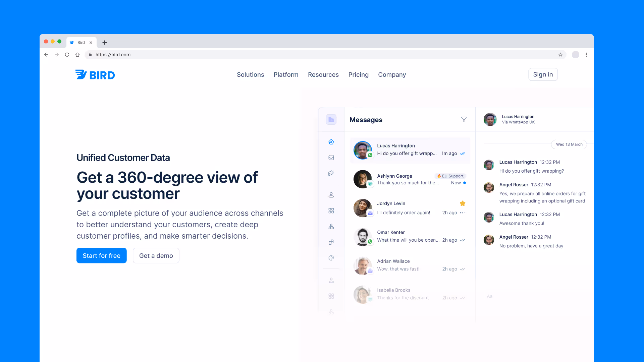The height and width of the screenshot is (362, 644).
Task: Click the megaphone campaigns icon in the sidebar
Action: (x=331, y=173)
